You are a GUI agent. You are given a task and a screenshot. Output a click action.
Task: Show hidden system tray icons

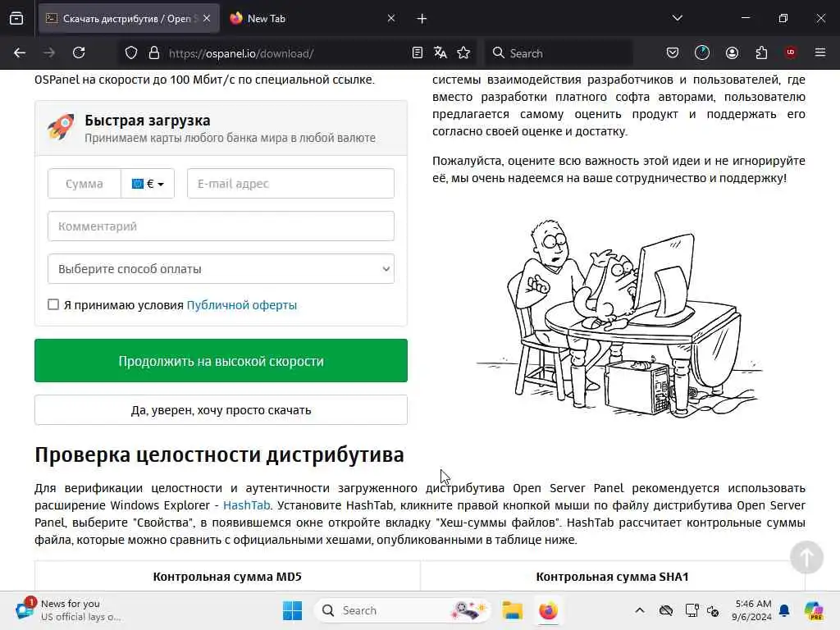point(640,610)
